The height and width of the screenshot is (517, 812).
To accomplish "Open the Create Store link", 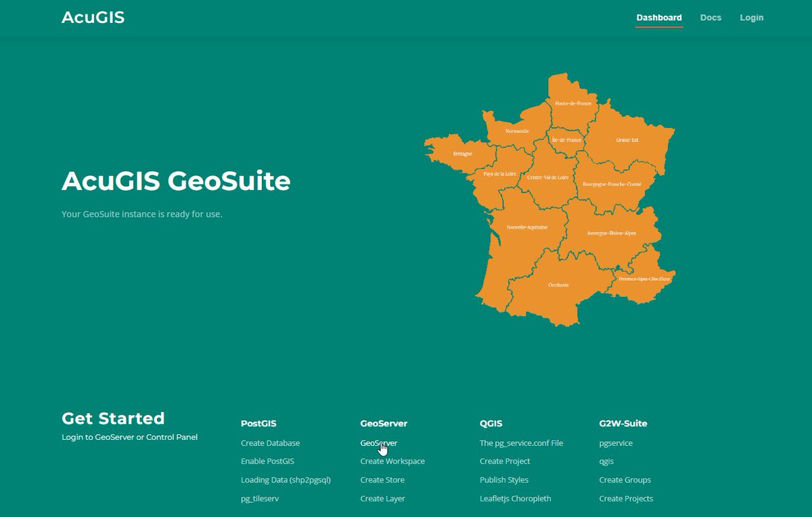I will 382,480.
